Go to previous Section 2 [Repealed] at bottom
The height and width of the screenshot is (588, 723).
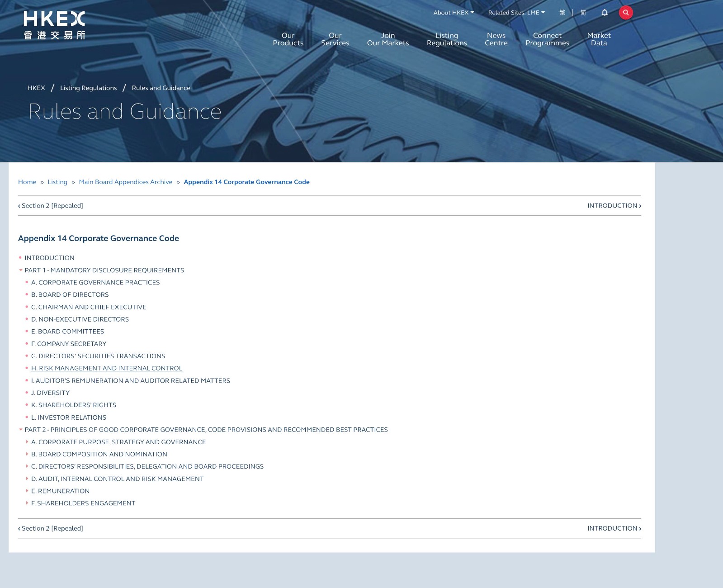point(51,528)
